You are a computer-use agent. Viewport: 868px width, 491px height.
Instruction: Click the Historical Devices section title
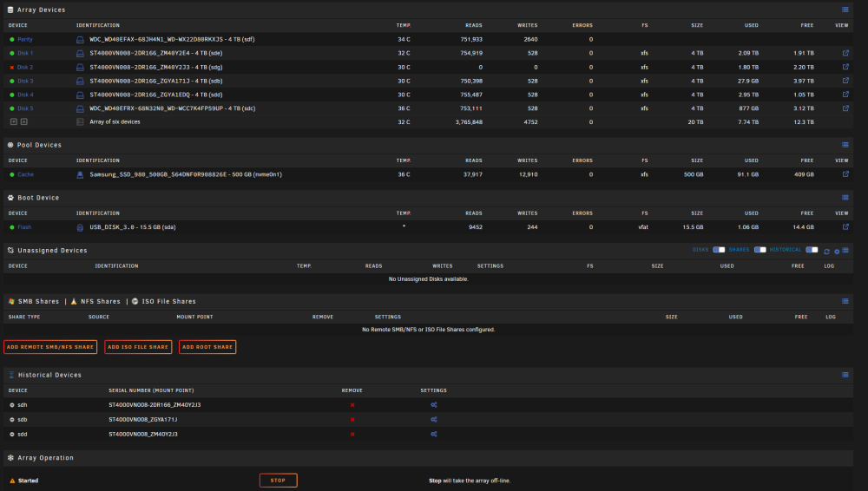point(49,376)
